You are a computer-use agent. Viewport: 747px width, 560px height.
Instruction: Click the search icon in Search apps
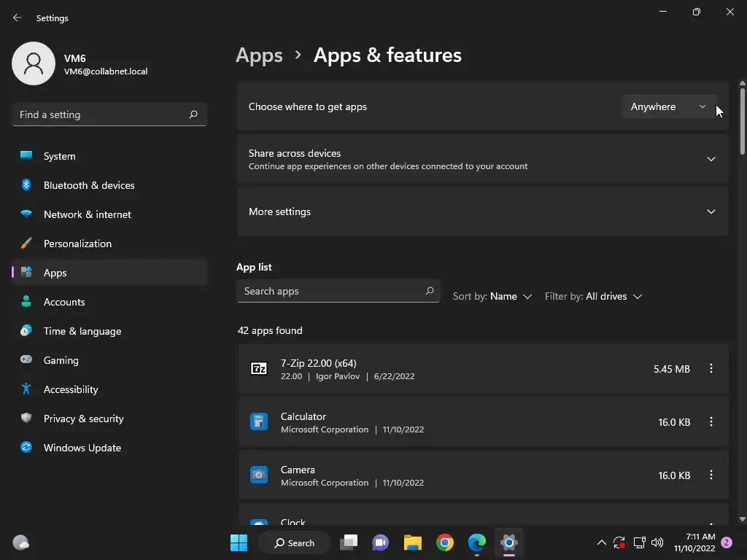[x=429, y=291]
